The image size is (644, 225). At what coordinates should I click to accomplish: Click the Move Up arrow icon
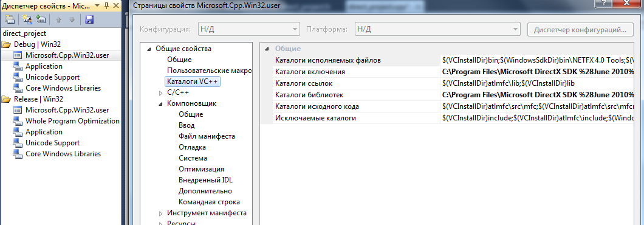click(x=58, y=19)
